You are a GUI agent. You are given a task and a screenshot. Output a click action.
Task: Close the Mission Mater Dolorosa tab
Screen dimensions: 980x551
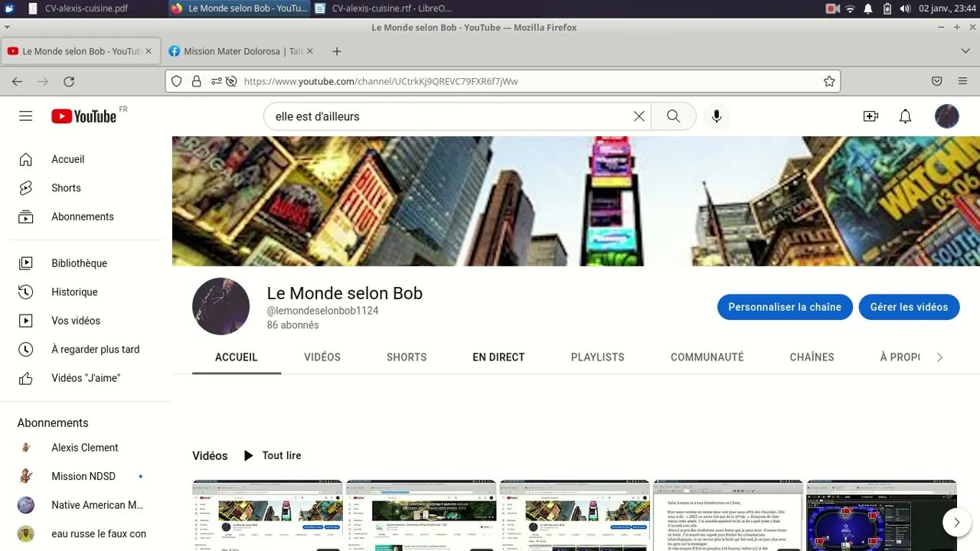click(310, 51)
